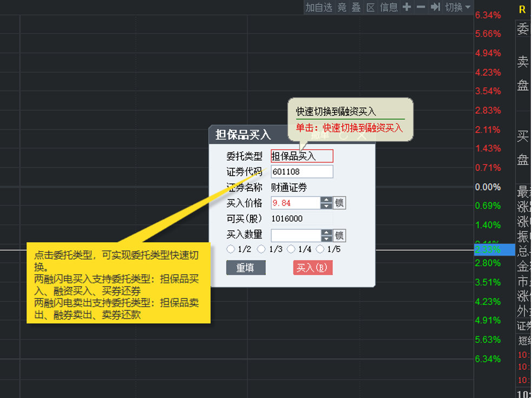The width and height of the screenshot is (532, 398).
Task: Click the jump-to-end arrow icon in toolbar
Action: (x=435, y=7)
